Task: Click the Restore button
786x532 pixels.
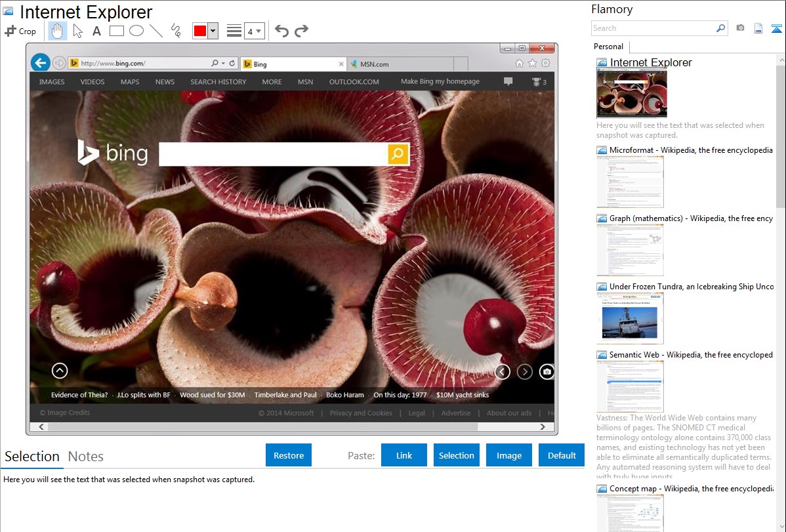Action: pos(289,455)
